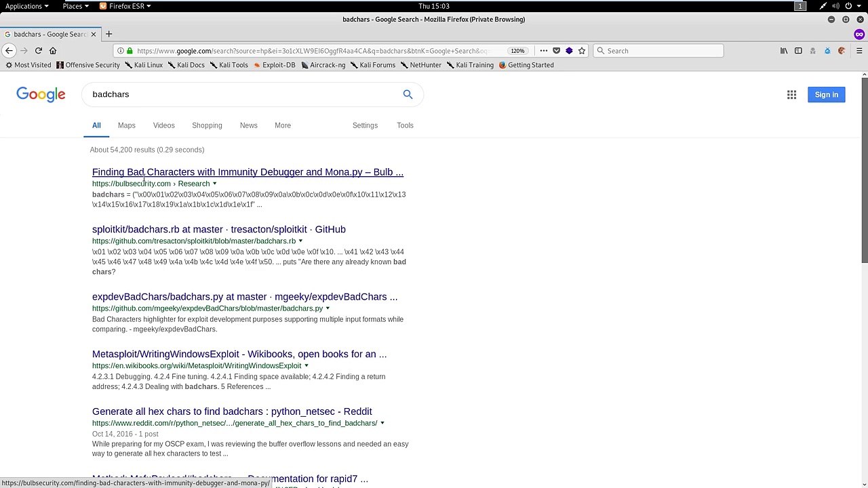868x488 pixels.
Task: Save page to Pocket
Action: pos(556,51)
